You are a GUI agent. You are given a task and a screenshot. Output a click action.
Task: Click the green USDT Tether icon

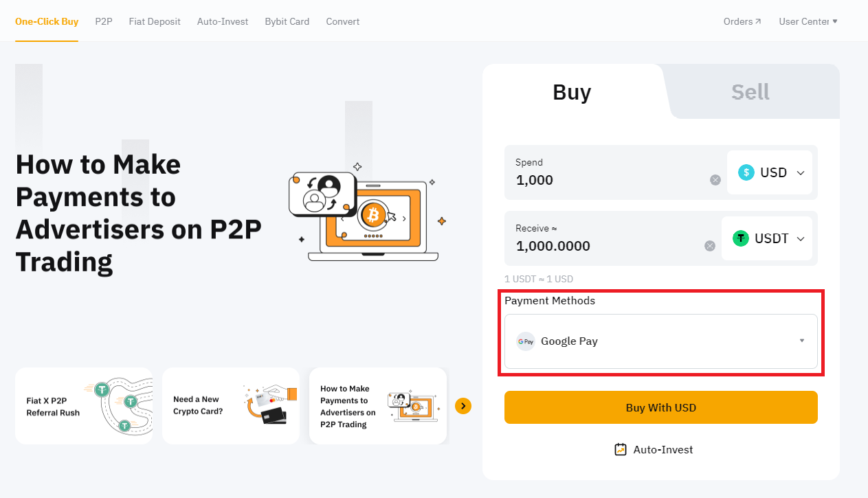[741, 238]
